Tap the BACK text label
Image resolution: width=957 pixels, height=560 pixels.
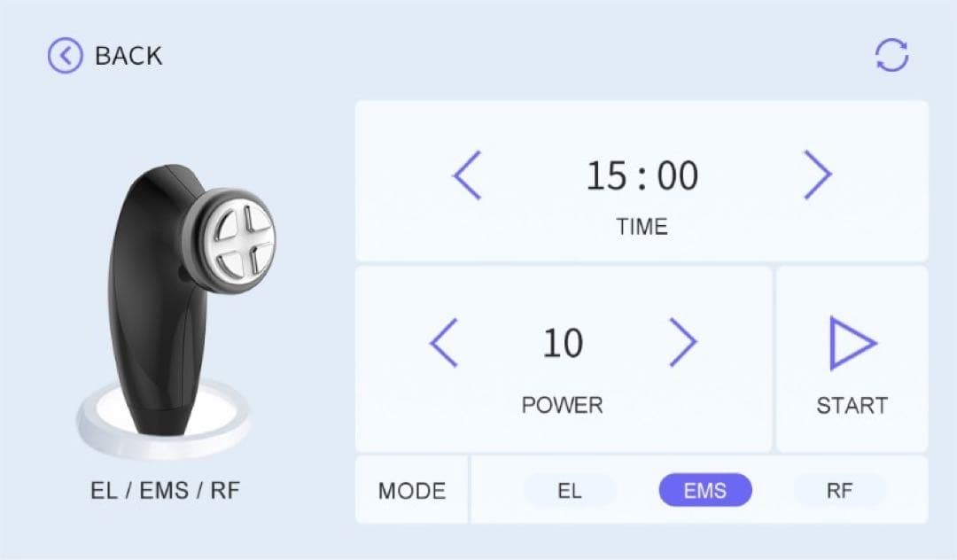128,56
